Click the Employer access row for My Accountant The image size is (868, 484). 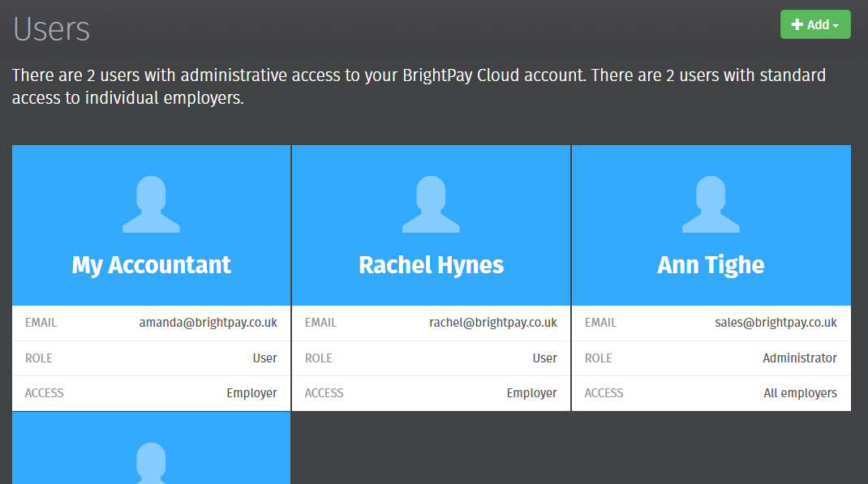point(151,393)
